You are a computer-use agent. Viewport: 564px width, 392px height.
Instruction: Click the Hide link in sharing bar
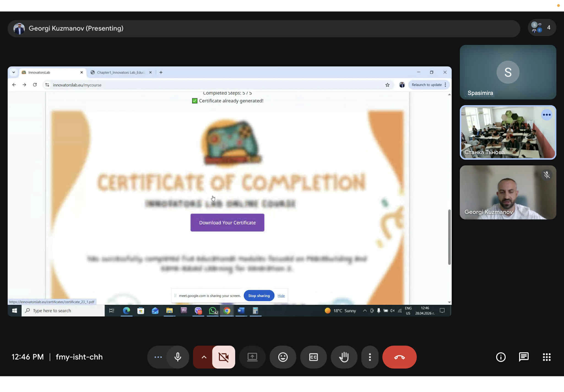click(x=281, y=296)
